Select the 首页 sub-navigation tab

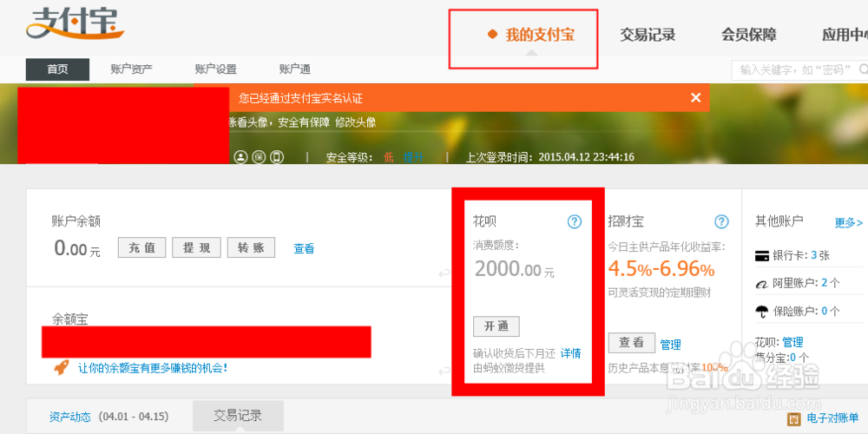tap(57, 69)
